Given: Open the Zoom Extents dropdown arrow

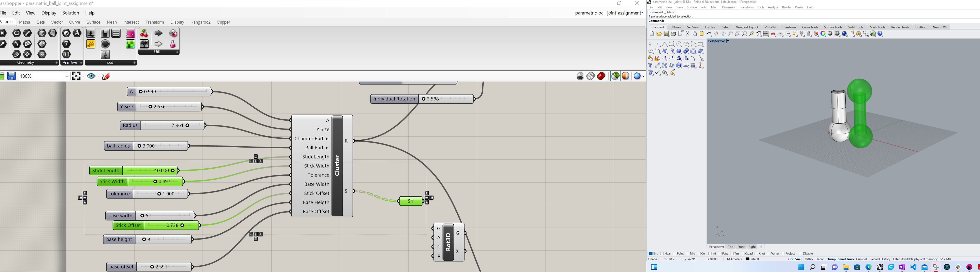Looking at the screenshot, I should click(83, 76).
